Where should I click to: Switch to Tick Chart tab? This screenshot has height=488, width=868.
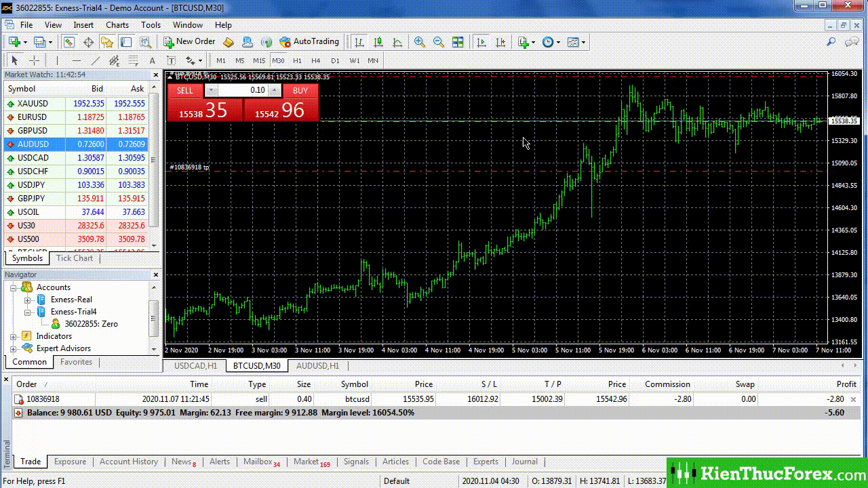point(75,258)
